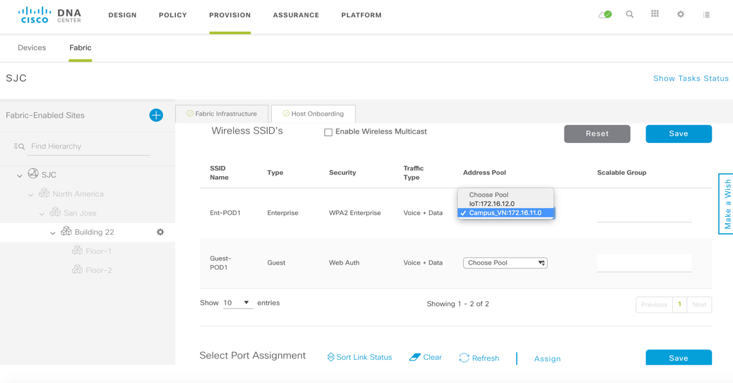Switch to the Devices tab
733x383 pixels.
[x=32, y=48]
